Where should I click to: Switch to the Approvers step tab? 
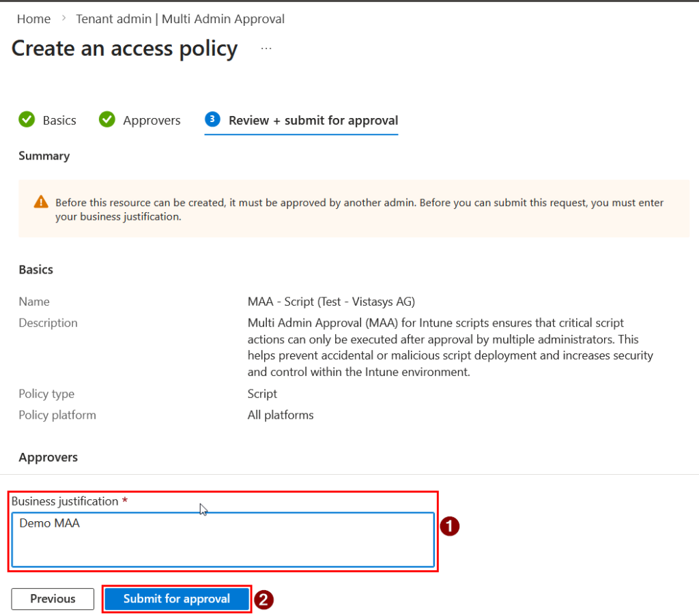point(152,120)
